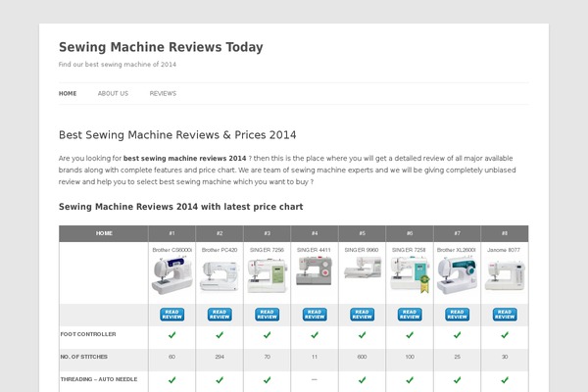Read Review for Brother CS6000i
Screen dimensions: 588x392
(172, 315)
